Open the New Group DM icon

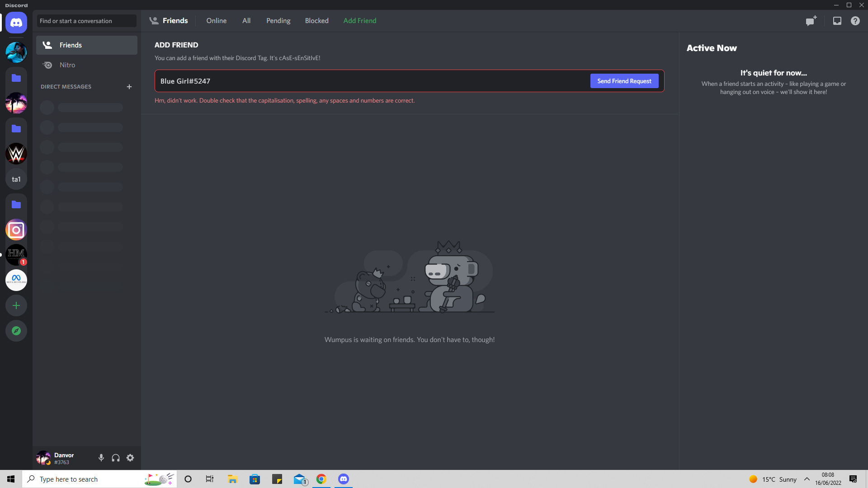tap(811, 21)
